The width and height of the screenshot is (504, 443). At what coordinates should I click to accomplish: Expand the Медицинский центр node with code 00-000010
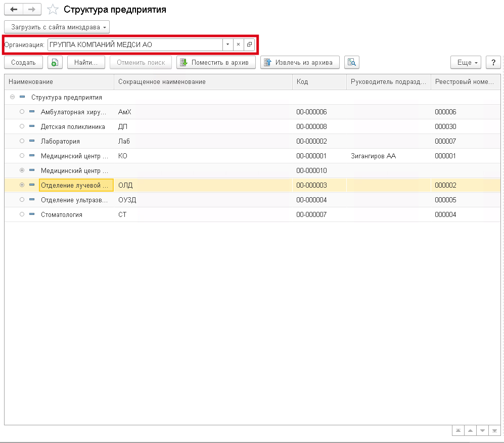[x=22, y=170]
